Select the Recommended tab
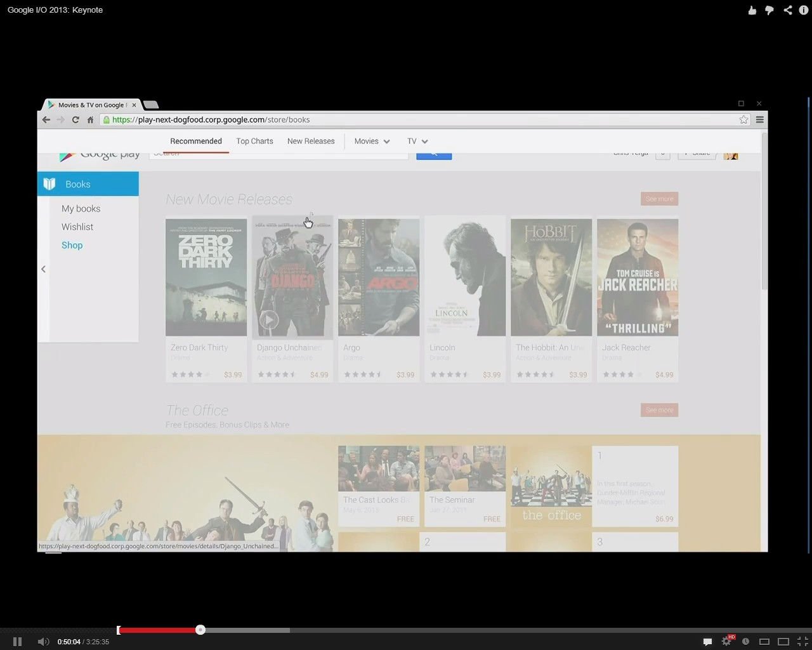Screen dimensions: 812x650 click(196, 141)
